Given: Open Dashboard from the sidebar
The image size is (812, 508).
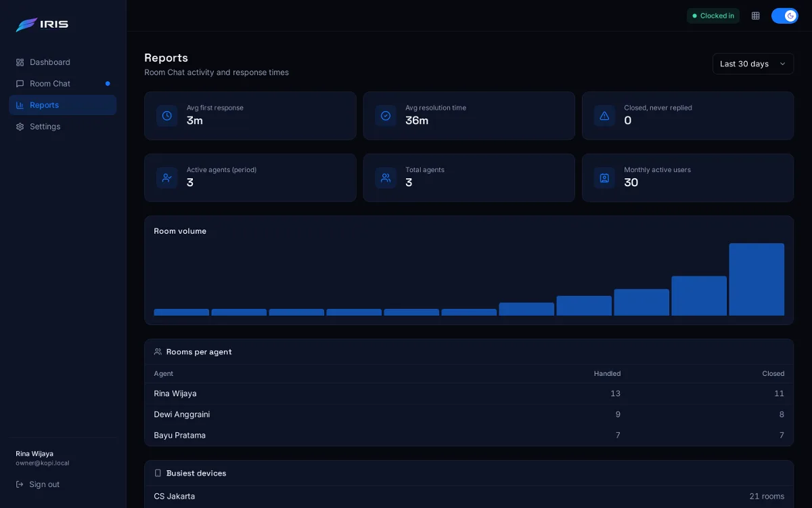Looking at the screenshot, I should pyautogui.click(x=63, y=62).
